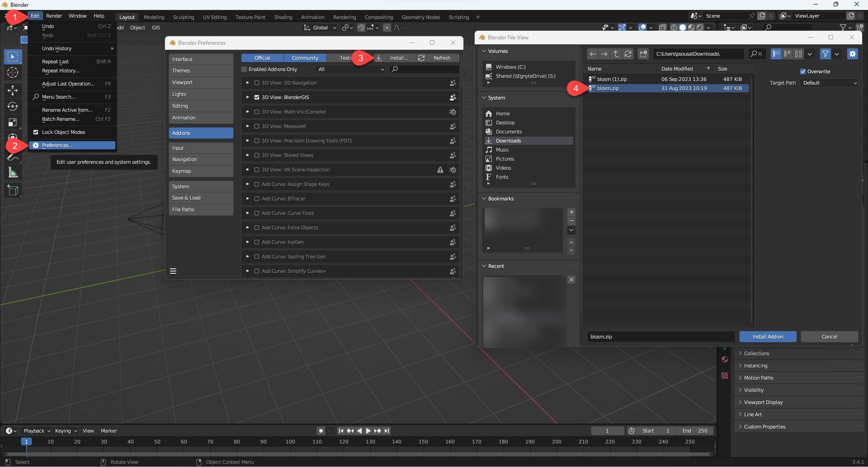Toggle Overwrite checkbox in File View
Viewport: 868px width, 467px height.
[803, 71]
